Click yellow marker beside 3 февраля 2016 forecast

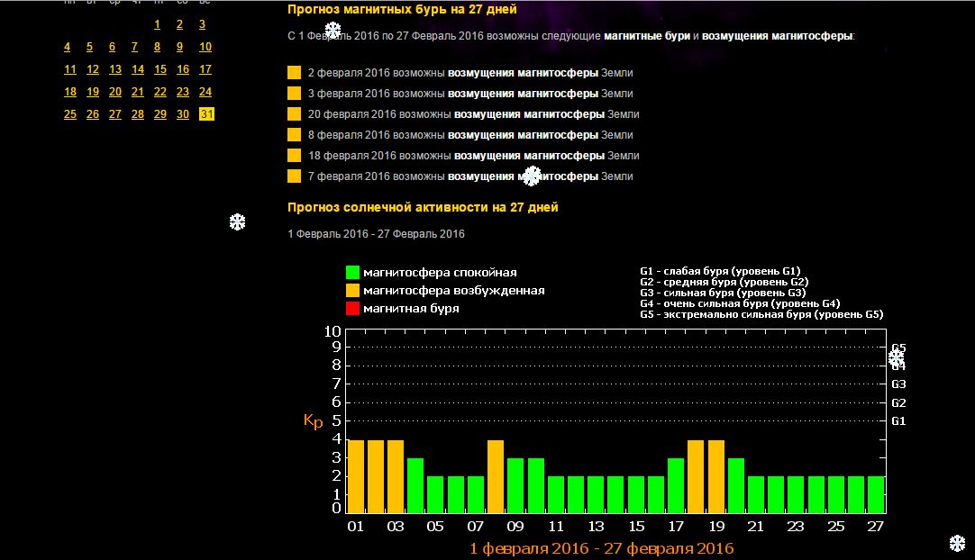pyautogui.click(x=294, y=93)
